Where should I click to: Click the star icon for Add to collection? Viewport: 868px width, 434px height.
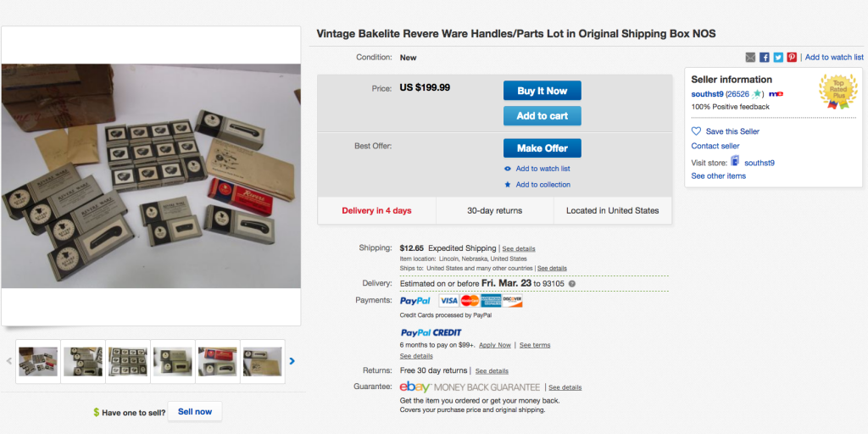[508, 185]
